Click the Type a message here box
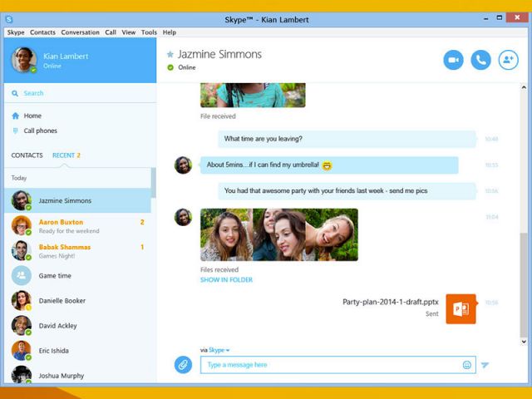Viewport: 532px width, 399px height. (x=338, y=365)
